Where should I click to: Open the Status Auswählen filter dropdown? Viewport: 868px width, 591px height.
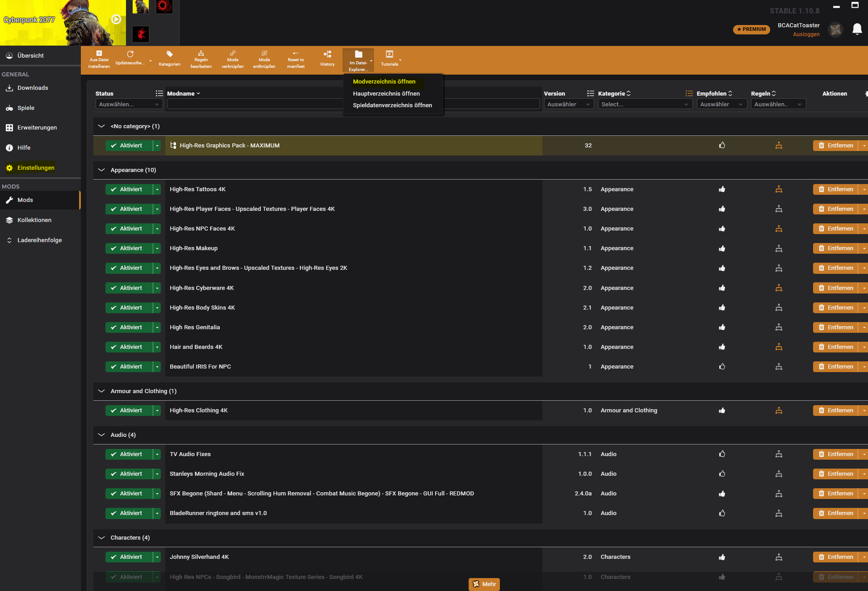[x=129, y=105]
